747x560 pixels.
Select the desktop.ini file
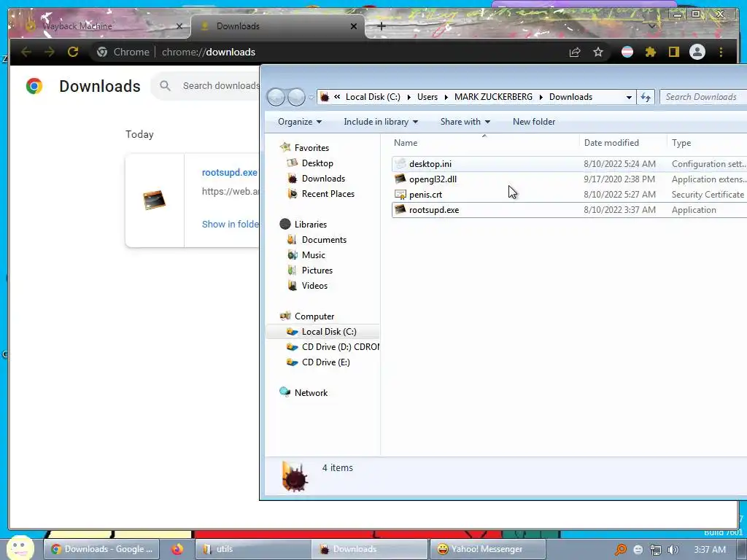(569, 164)
